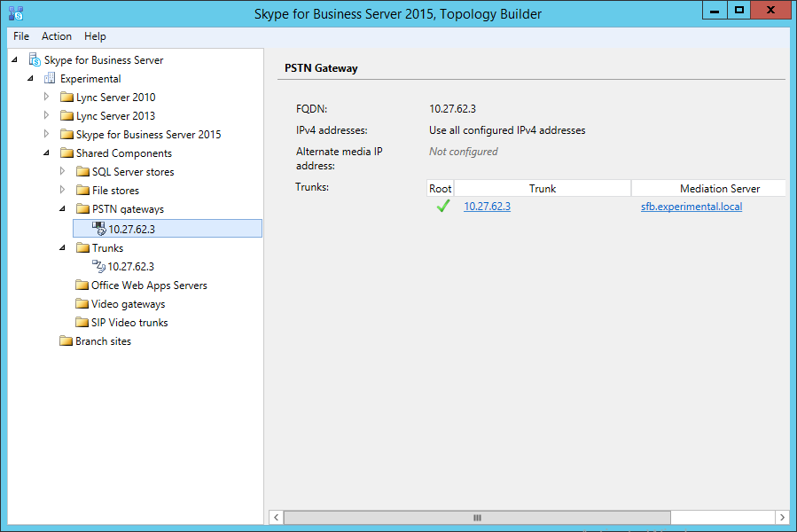
Task: Collapse the Shared Components node
Action: pos(47,153)
